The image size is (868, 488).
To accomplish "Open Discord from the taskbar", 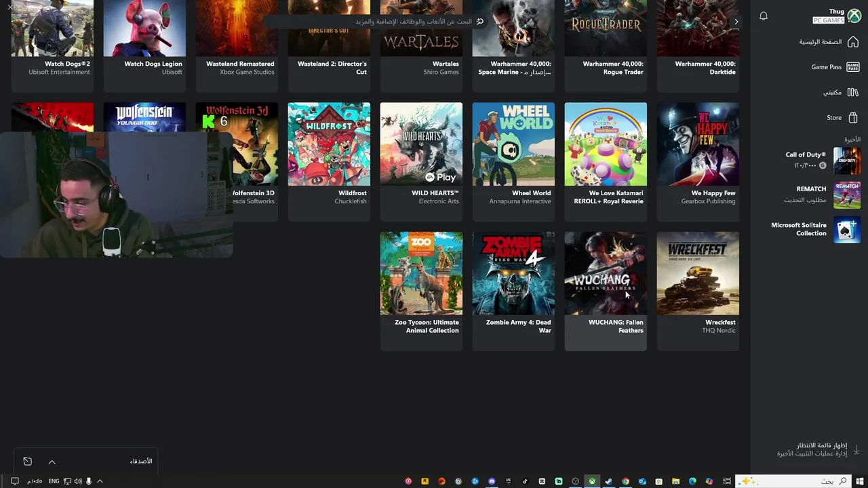I will (492, 481).
